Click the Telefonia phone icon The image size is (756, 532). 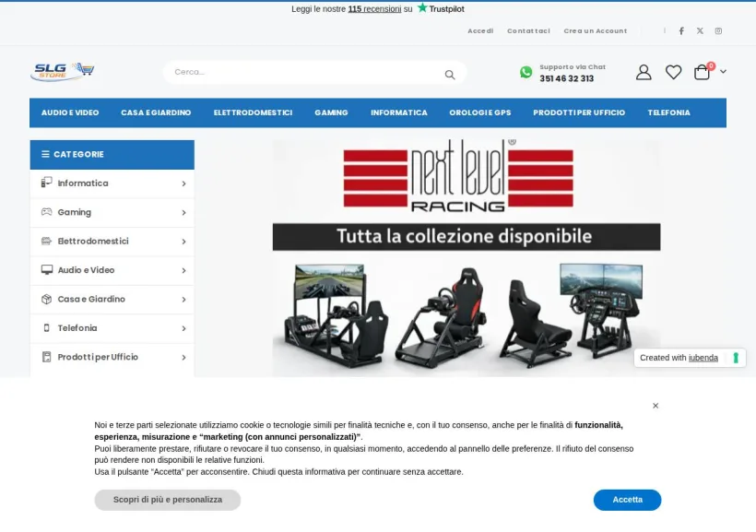coord(46,328)
